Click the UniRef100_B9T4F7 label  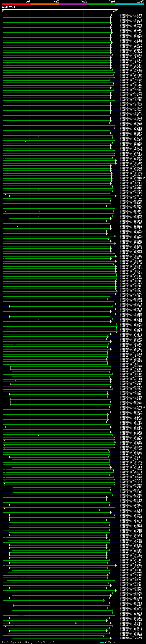[131, 296]
